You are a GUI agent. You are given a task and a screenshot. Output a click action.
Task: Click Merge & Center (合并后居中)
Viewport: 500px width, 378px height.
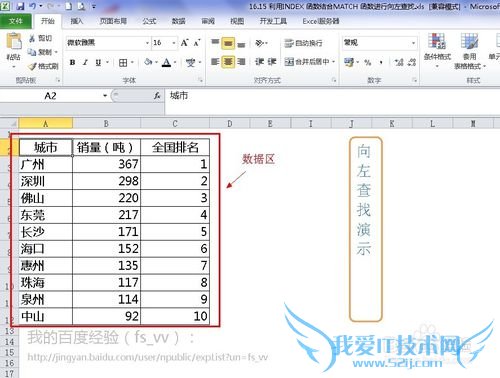(307, 62)
